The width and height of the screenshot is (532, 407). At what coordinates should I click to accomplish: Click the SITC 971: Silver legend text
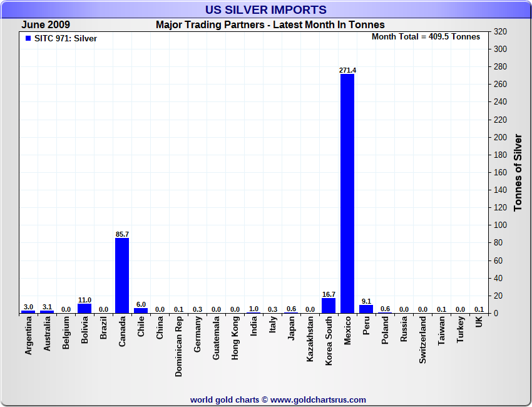point(66,38)
